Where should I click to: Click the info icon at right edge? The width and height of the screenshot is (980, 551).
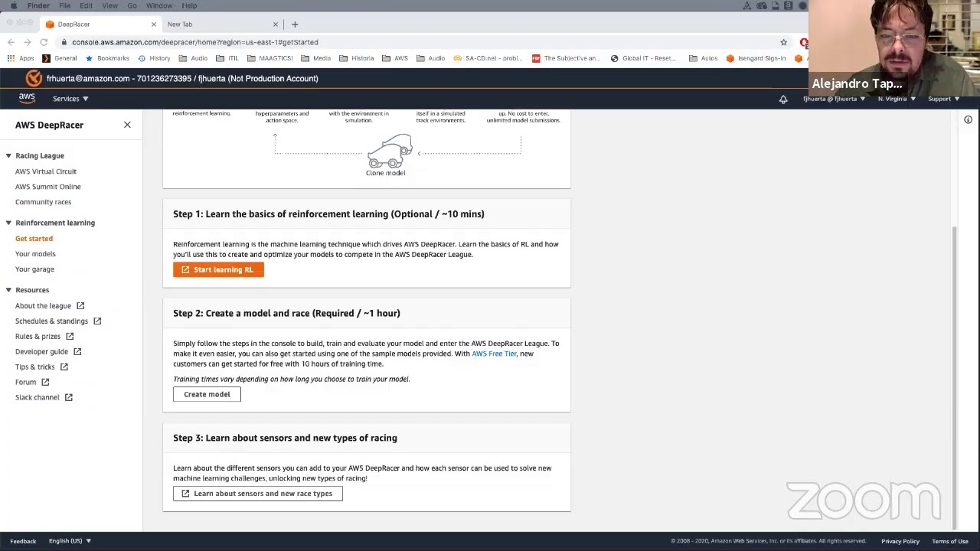[x=968, y=120]
